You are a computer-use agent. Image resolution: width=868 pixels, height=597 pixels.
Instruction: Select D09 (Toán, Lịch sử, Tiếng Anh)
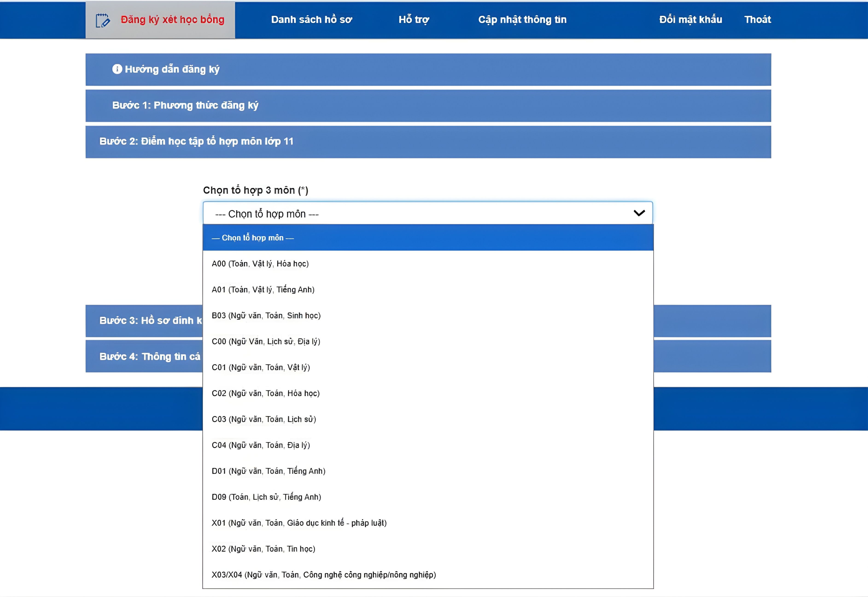tap(266, 497)
